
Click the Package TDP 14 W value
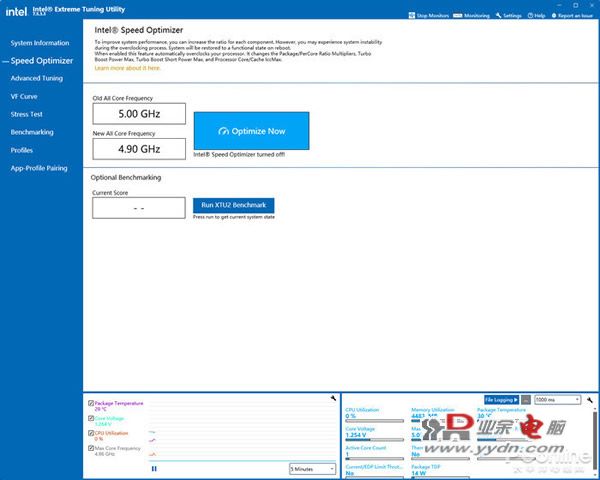pos(419,473)
